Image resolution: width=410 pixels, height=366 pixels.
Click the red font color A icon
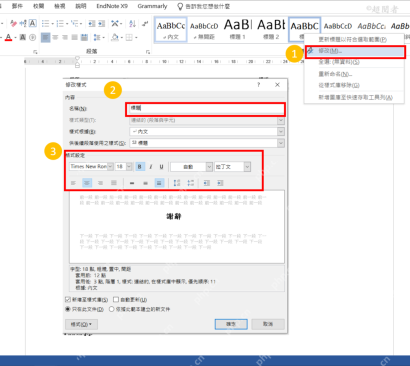[8, 37]
